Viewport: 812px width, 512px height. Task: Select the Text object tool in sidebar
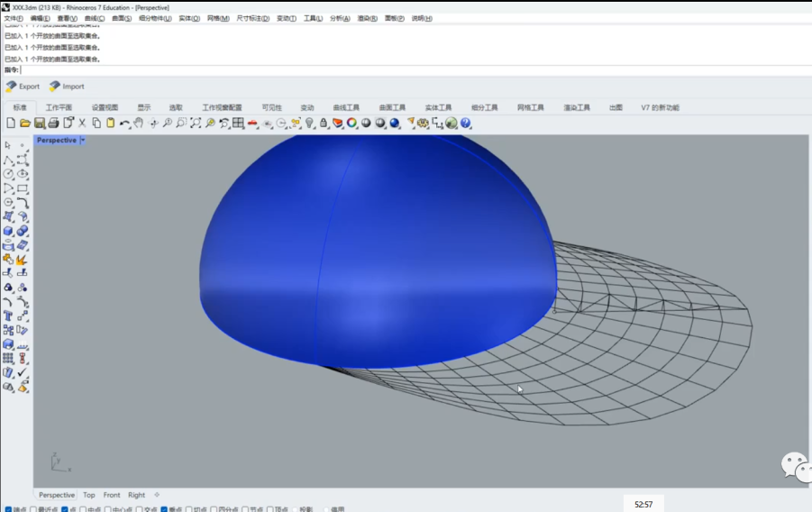8,315
